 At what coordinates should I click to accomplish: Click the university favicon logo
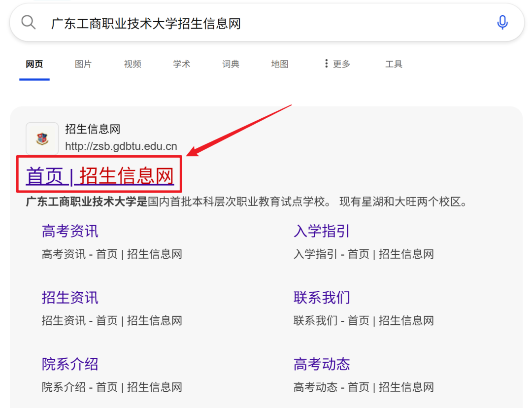(42, 138)
